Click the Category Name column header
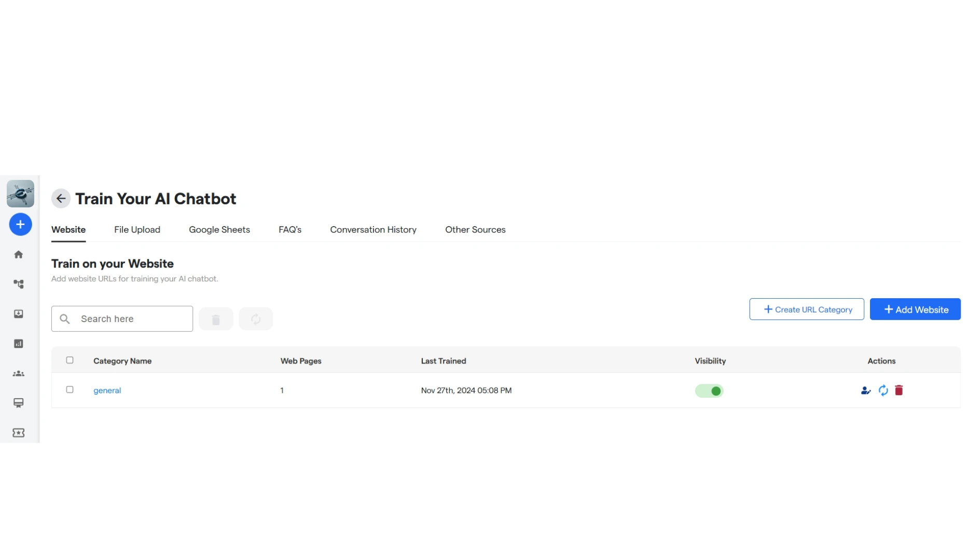This screenshot has height=560, width=968. (x=122, y=361)
